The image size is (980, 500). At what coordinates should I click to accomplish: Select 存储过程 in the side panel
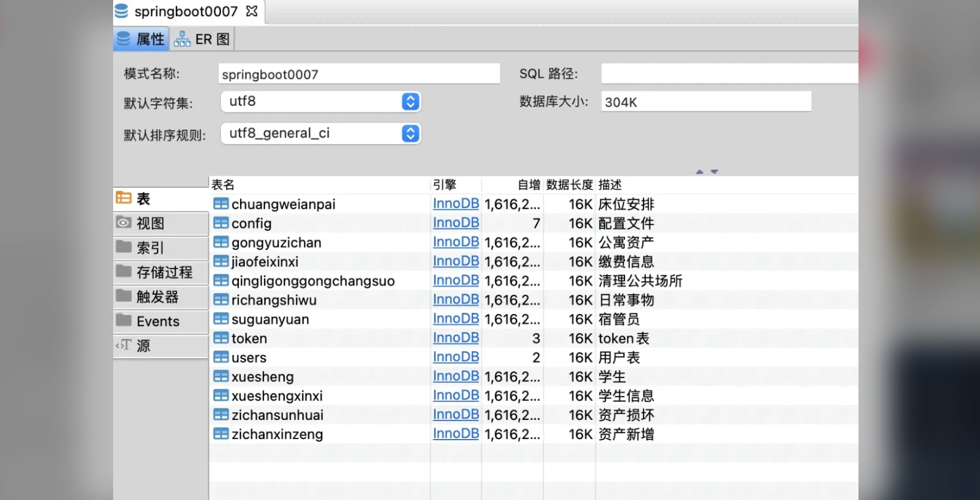pos(160,272)
